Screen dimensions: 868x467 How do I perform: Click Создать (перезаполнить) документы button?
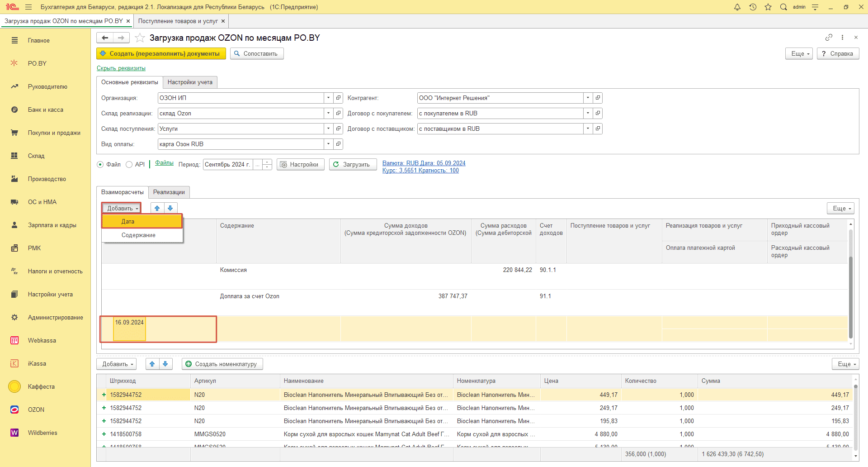161,53
